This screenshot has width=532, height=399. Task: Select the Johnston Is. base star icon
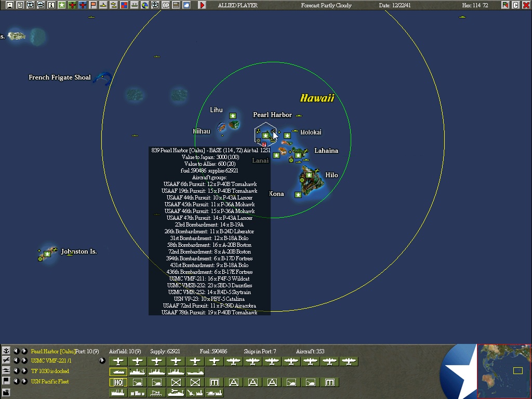47,254
